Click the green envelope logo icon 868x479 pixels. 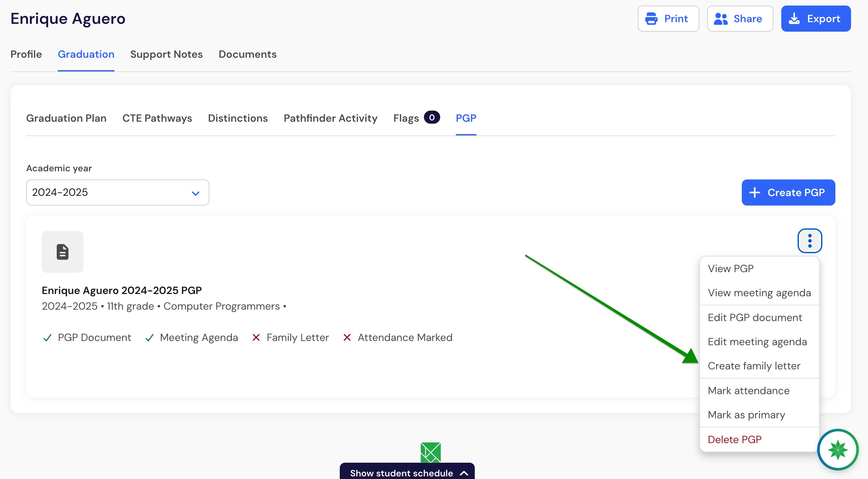430,452
